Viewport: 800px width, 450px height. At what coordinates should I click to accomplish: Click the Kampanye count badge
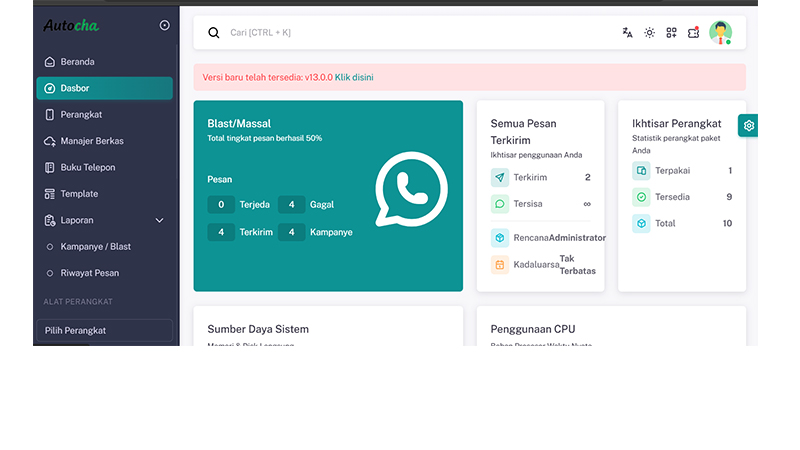[x=291, y=232]
